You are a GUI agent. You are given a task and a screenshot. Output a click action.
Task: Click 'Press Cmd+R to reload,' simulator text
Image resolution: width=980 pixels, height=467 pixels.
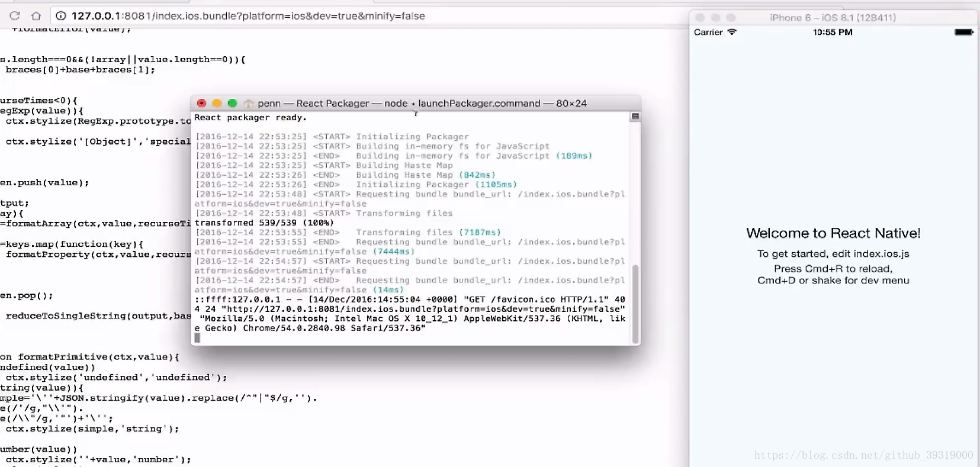tap(833, 269)
